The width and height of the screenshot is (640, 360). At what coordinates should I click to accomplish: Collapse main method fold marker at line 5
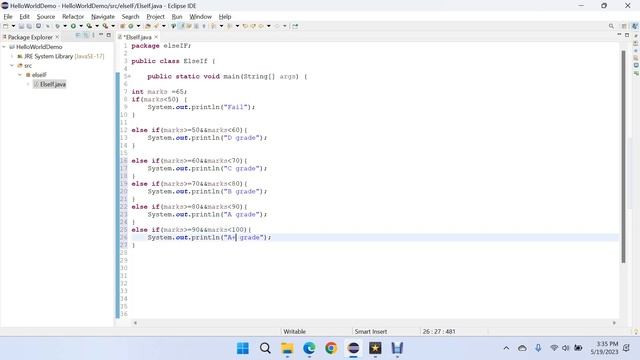coord(128,76)
